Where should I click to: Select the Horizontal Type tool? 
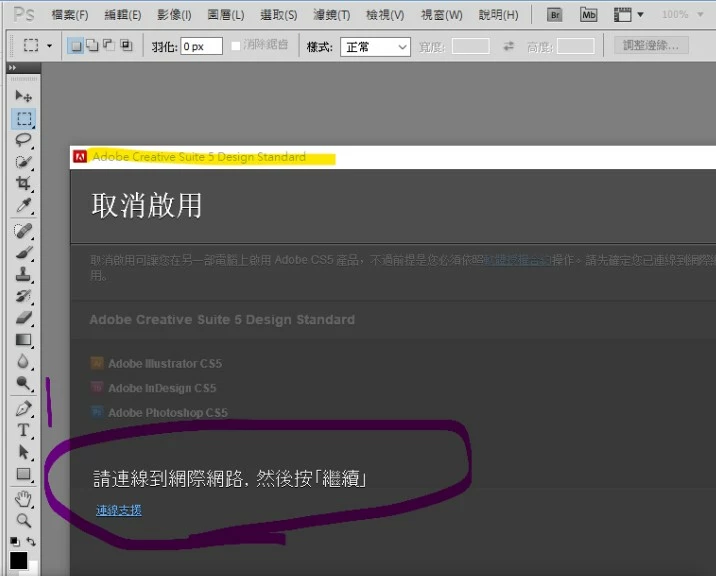[23, 430]
